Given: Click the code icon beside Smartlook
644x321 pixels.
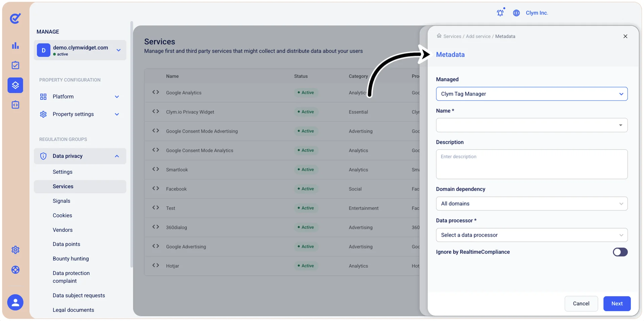Looking at the screenshot, I should (156, 169).
